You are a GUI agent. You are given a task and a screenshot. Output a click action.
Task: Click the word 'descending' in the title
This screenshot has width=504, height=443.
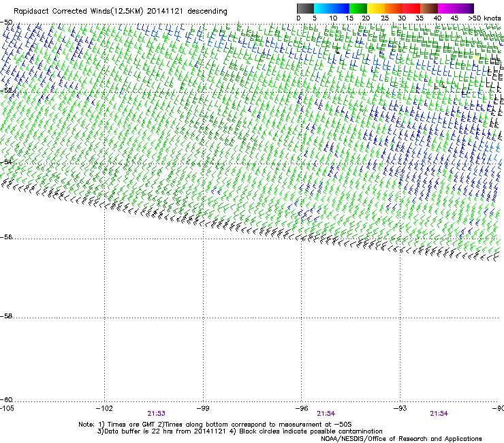pyautogui.click(x=207, y=12)
